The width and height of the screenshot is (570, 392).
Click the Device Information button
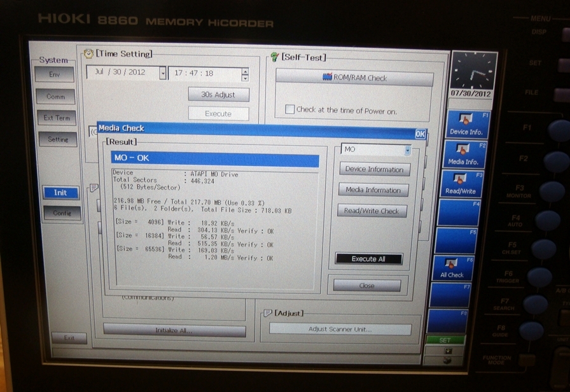point(375,169)
